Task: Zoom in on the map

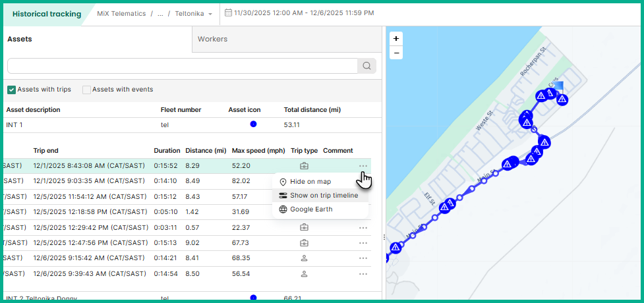Action: point(396,39)
